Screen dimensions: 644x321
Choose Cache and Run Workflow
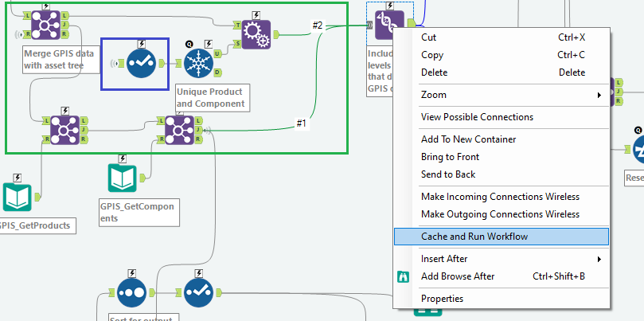pyautogui.click(x=501, y=237)
